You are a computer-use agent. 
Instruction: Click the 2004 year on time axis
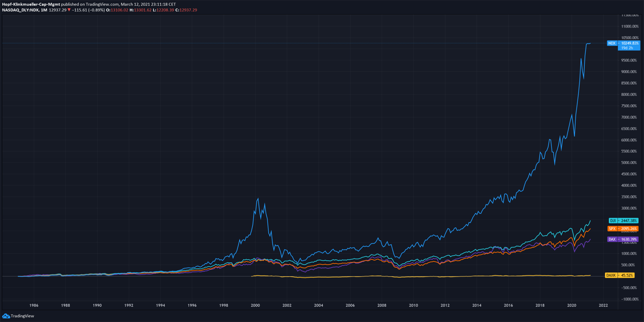tap(319, 305)
